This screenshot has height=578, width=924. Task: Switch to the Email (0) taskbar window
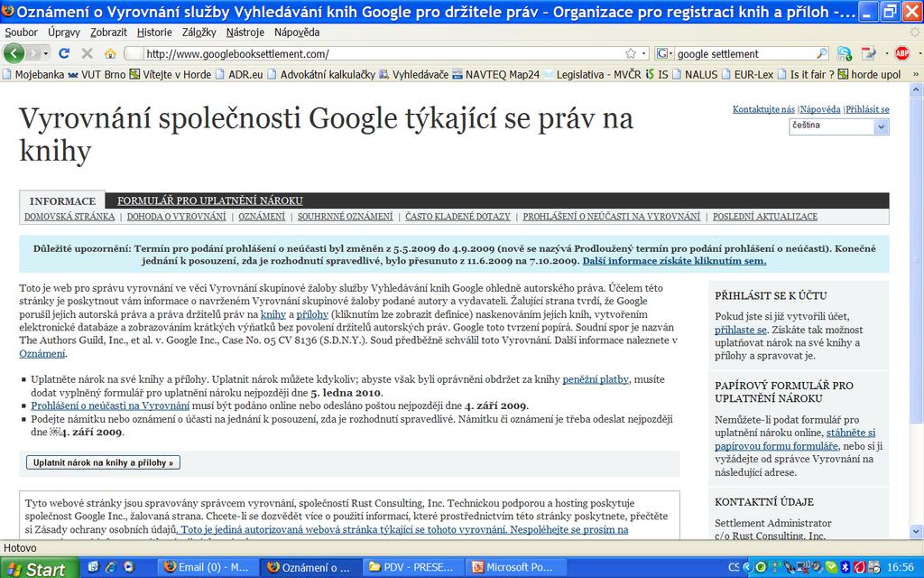coord(208,567)
